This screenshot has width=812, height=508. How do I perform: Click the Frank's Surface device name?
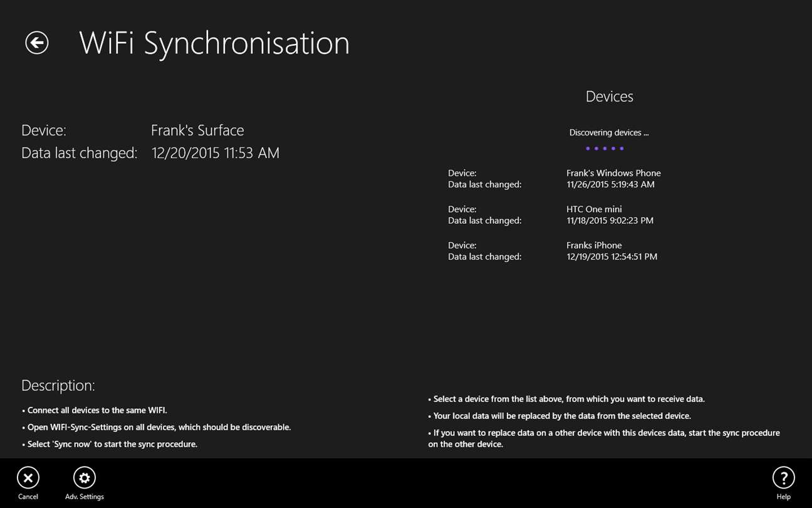coord(197,130)
